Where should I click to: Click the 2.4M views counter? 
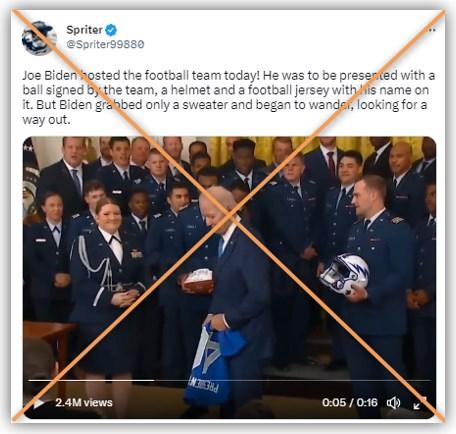click(84, 403)
